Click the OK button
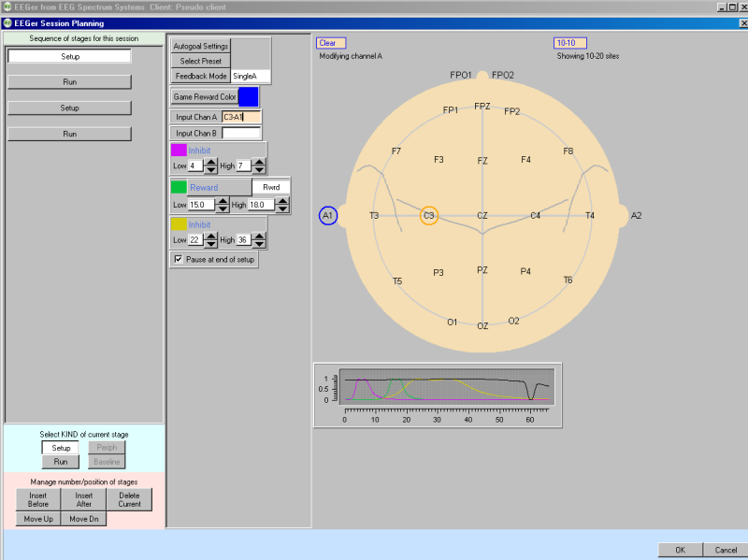Viewport: 748px width, 560px height. tap(680, 550)
